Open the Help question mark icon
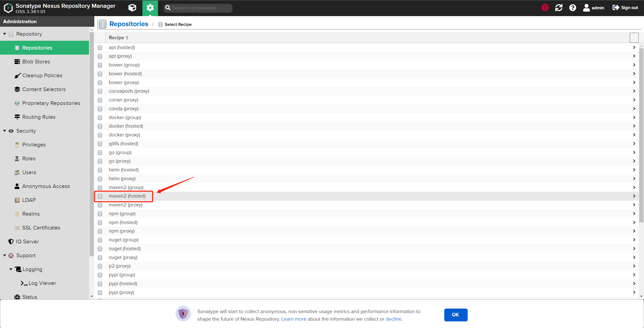The image size is (644, 335). pyautogui.click(x=573, y=8)
